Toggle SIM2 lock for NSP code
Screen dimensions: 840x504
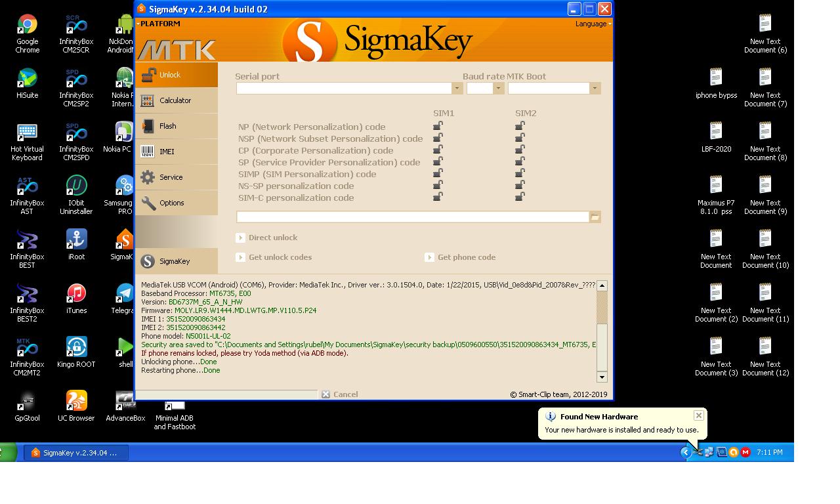(520, 138)
